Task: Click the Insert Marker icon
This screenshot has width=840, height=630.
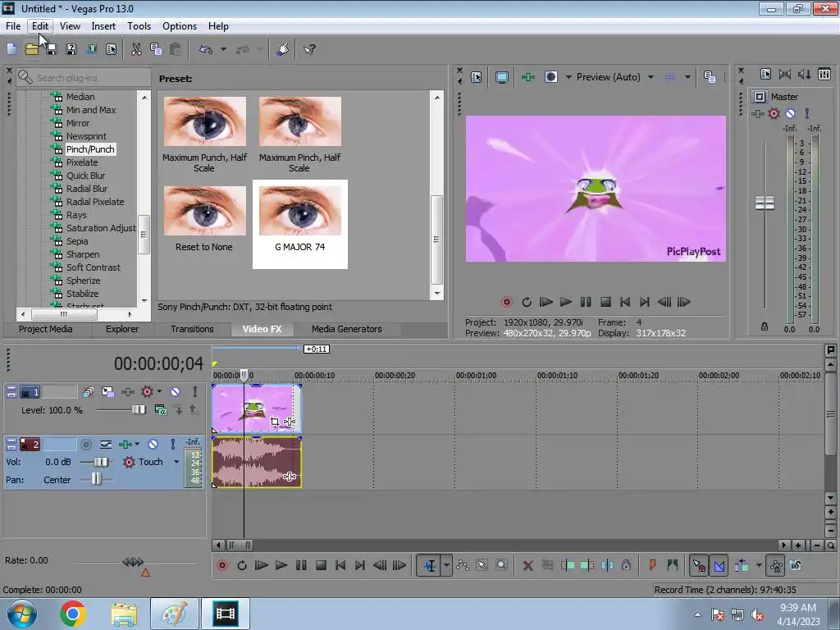Action: [x=652, y=565]
